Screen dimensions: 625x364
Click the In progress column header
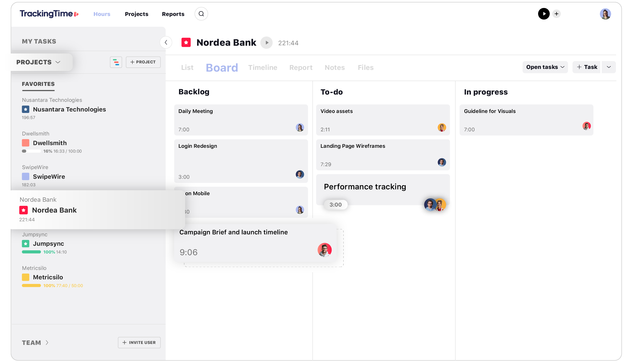coord(486,92)
